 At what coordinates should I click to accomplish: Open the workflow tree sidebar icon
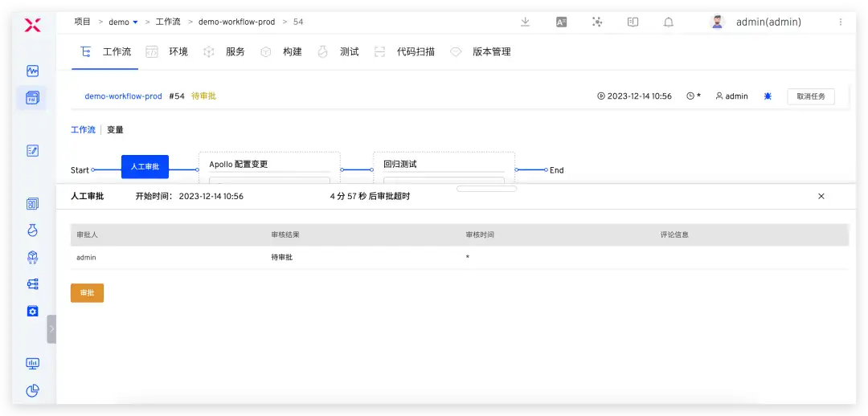[x=33, y=284]
